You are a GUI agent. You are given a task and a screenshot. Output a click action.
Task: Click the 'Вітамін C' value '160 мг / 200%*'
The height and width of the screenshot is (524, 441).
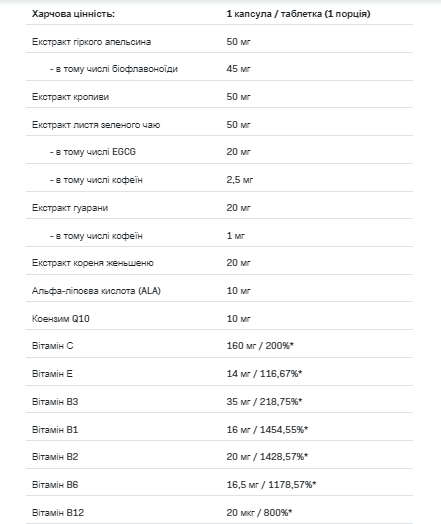pos(260,346)
